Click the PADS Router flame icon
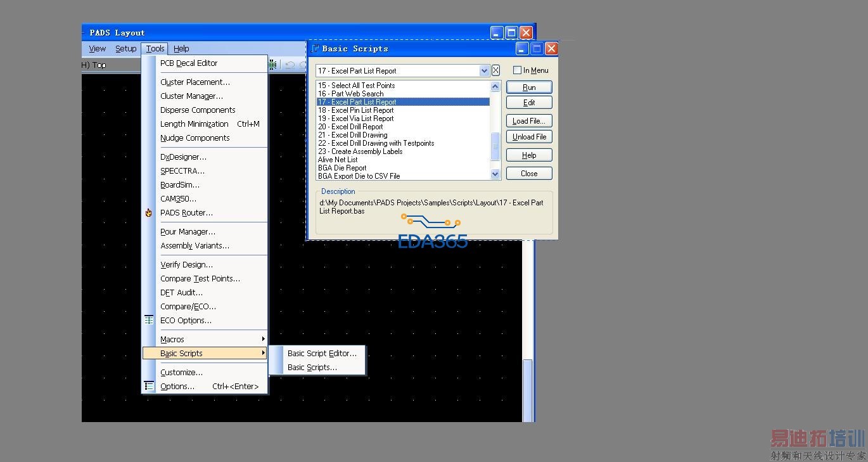 tap(149, 213)
